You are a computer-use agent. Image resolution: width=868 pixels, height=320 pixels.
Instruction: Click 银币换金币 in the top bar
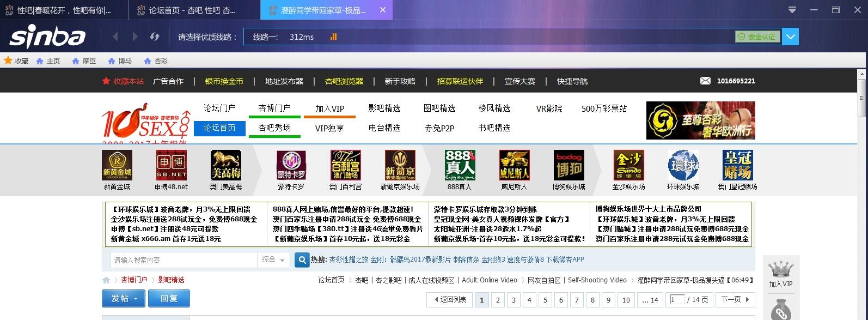point(224,81)
